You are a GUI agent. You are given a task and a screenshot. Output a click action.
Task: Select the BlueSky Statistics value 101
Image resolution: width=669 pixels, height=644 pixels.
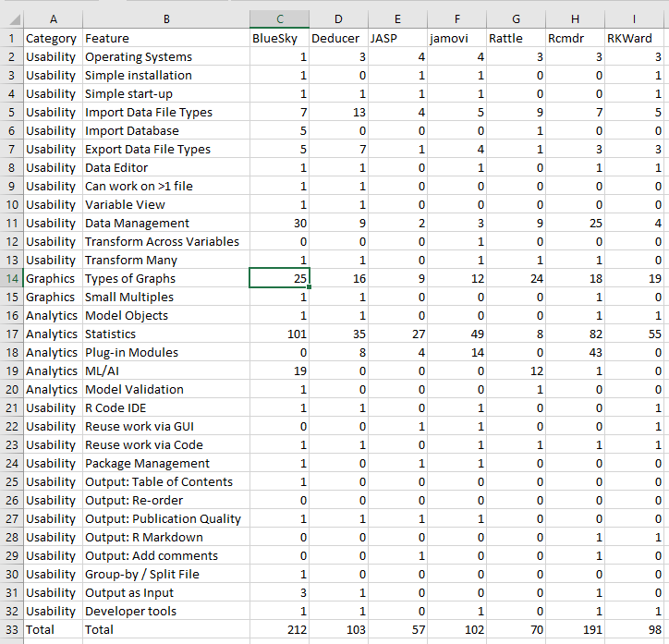(x=279, y=334)
